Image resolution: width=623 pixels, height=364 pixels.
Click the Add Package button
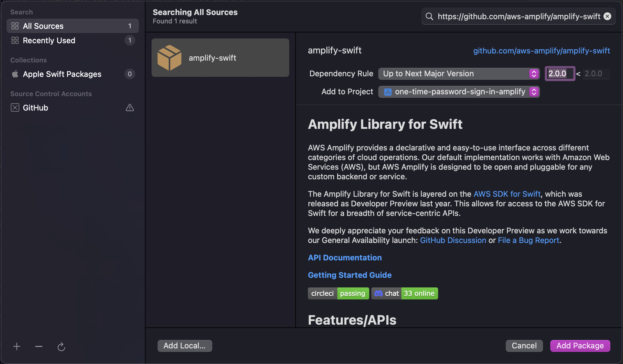(x=580, y=346)
